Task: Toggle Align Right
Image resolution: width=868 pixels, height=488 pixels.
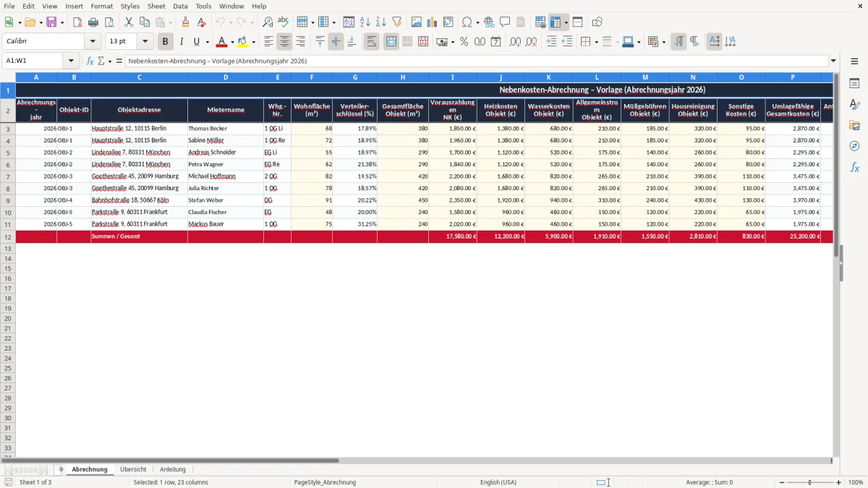Action: pyautogui.click(x=301, y=42)
